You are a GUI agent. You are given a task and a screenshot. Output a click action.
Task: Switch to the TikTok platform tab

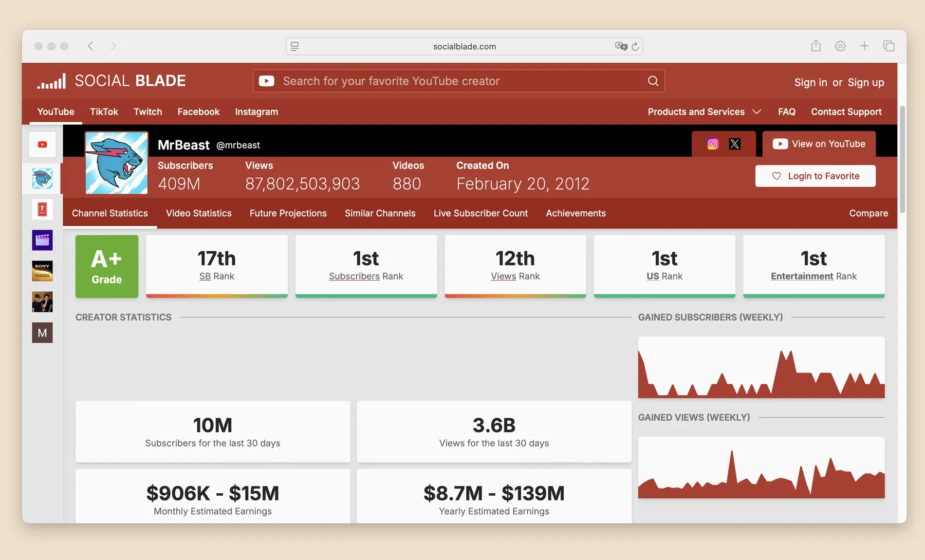coord(104,112)
